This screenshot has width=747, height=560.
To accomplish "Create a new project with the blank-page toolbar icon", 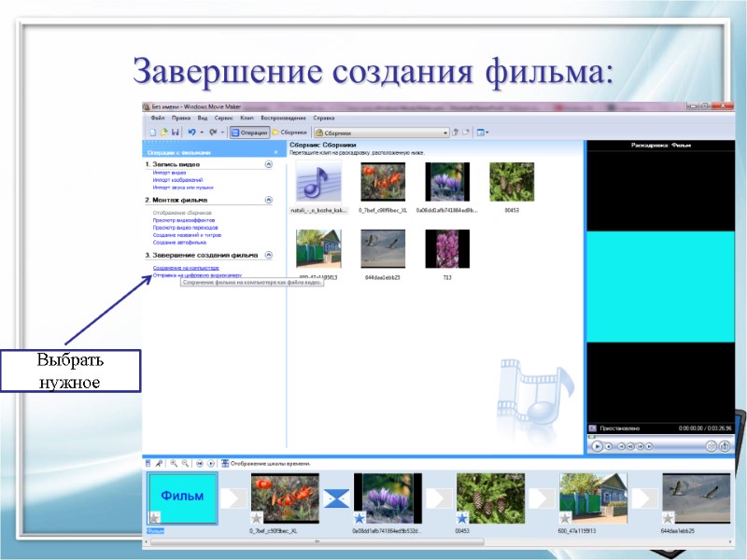I will (x=153, y=133).
